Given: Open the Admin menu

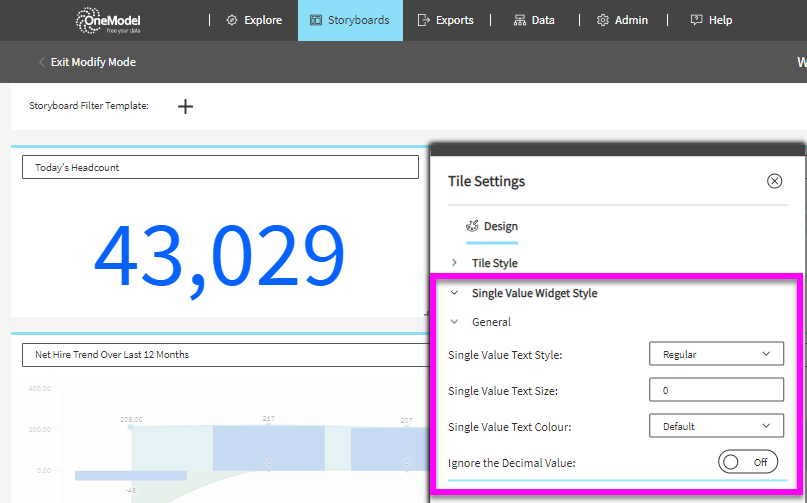Looking at the screenshot, I should click(622, 20).
